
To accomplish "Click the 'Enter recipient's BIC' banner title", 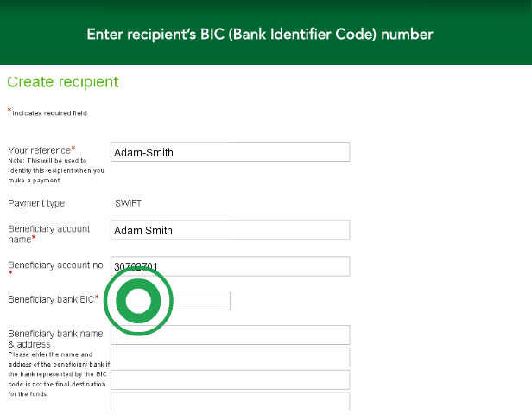I will [260, 35].
